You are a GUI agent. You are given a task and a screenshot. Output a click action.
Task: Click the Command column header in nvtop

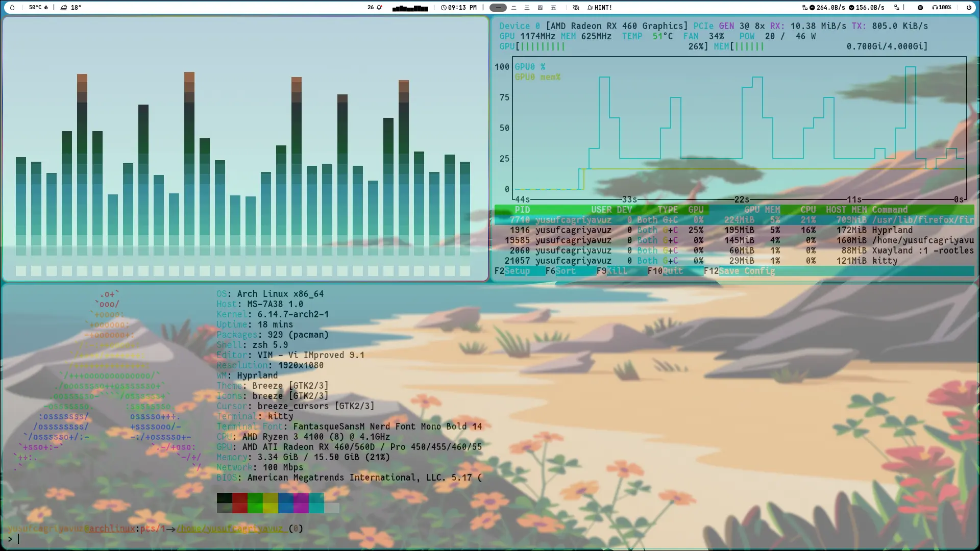click(890, 210)
